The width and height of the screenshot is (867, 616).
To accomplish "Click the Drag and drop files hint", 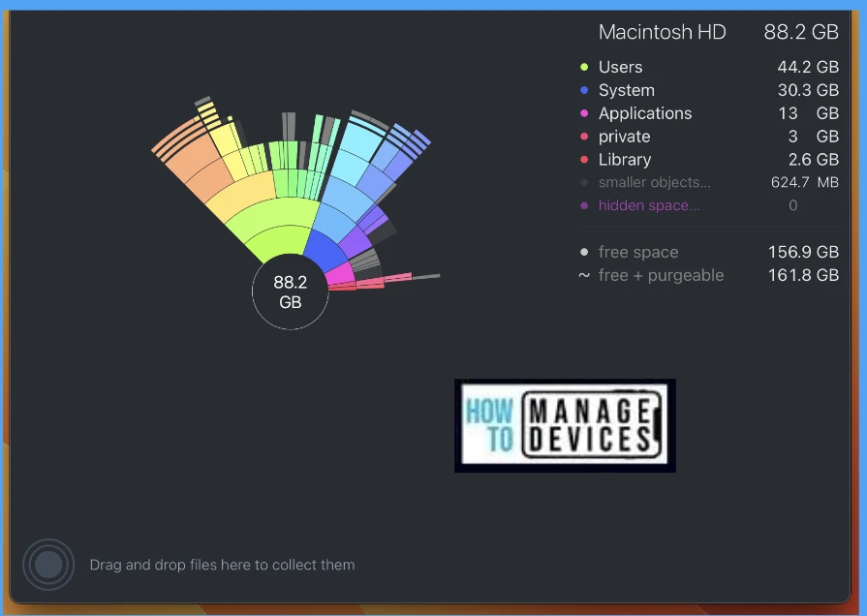I will click(222, 565).
